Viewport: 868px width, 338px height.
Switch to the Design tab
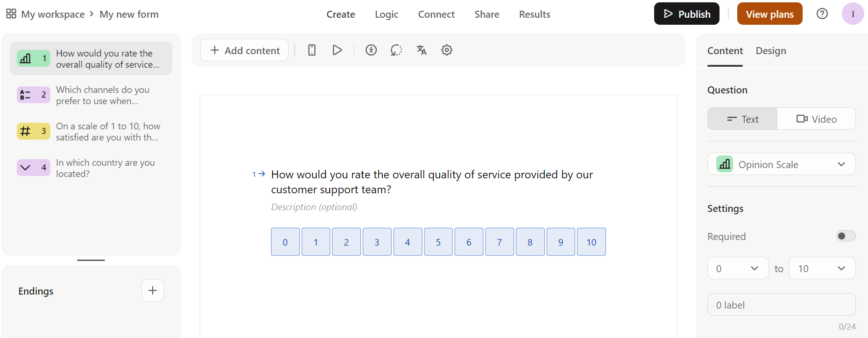tap(770, 50)
